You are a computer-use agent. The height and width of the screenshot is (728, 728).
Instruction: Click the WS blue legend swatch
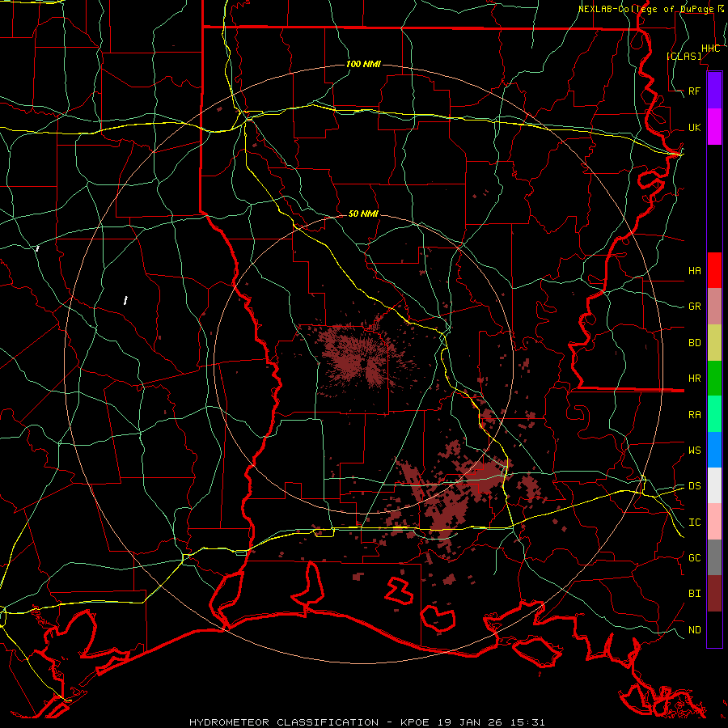click(x=714, y=450)
